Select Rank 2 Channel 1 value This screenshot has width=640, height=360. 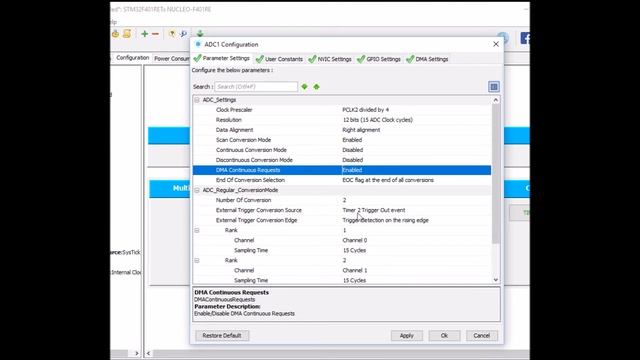tap(354, 270)
